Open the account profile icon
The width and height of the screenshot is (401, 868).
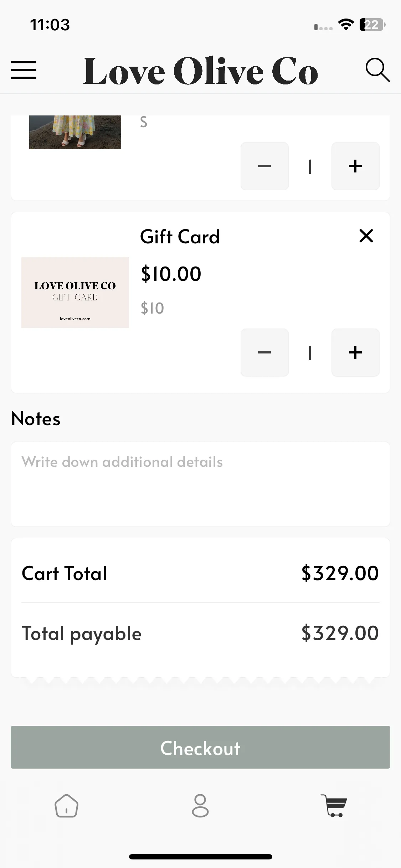(x=200, y=806)
